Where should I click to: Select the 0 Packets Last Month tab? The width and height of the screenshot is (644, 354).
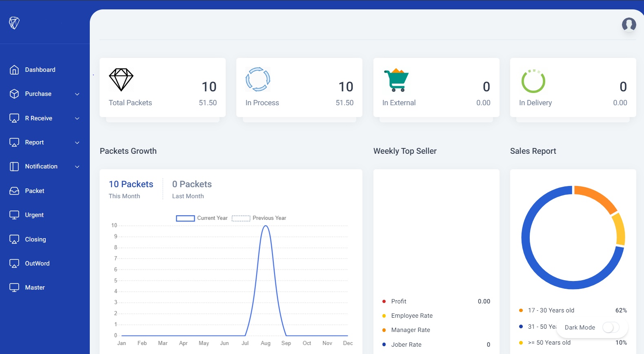(192, 189)
